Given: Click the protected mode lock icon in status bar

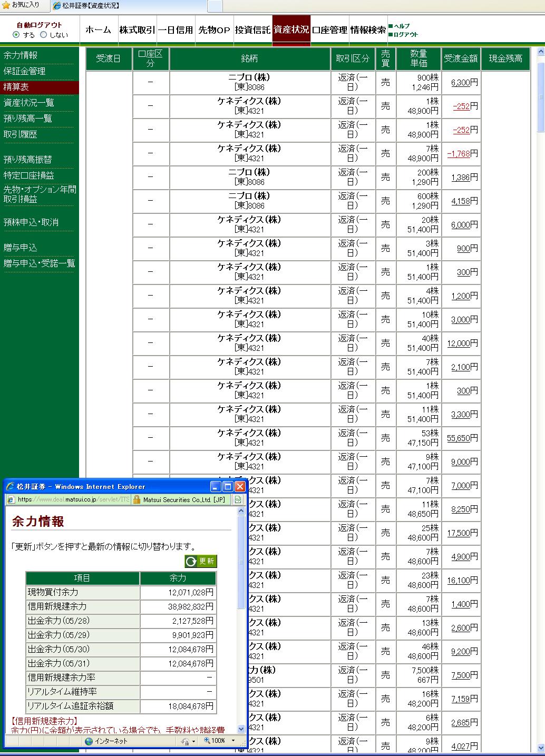Looking at the screenshot, I should [185, 741].
